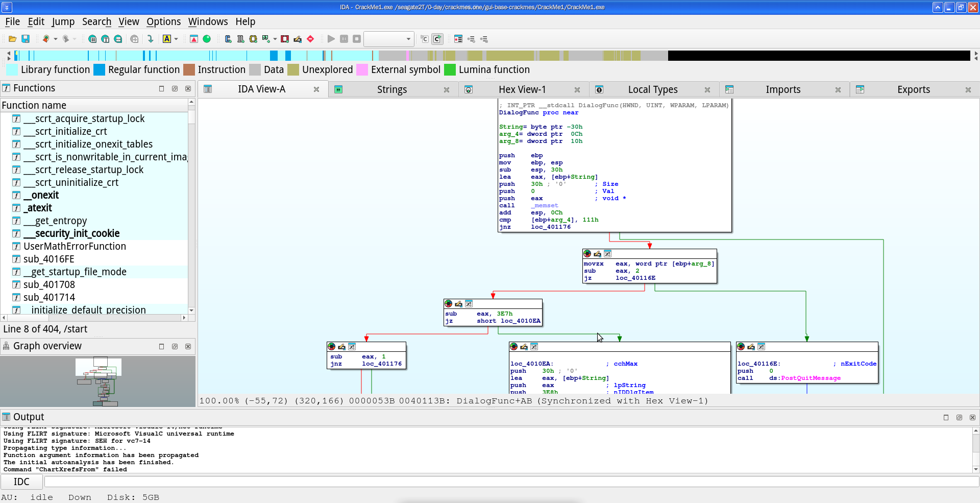Screen dimensions: 980x503
Task: Click the text view toolbar icon
Action: point(105,39)
